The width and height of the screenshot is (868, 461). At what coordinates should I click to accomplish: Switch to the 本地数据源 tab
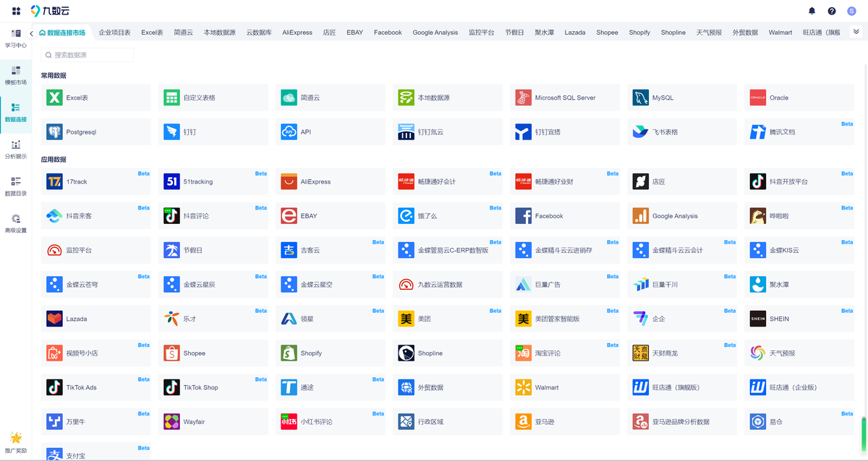tap(219, 33)
